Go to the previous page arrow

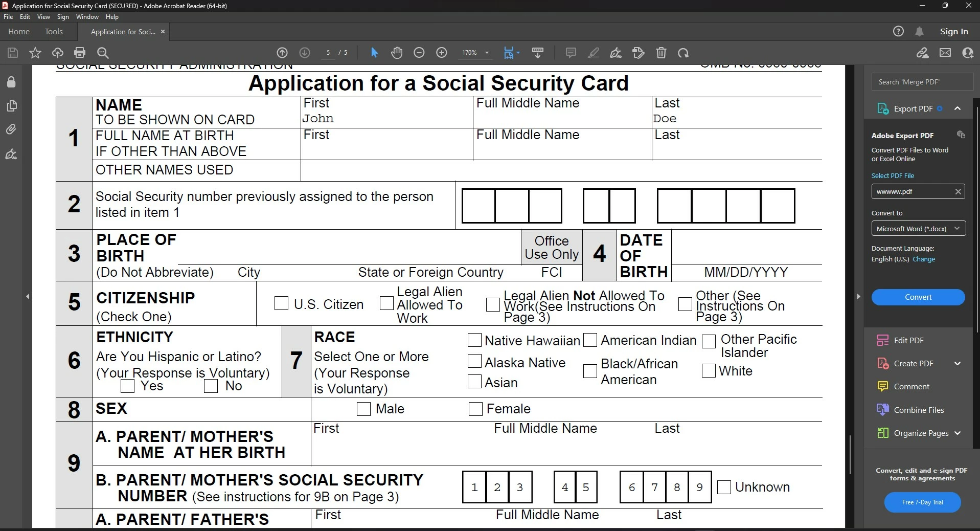(x=282, y=53)
